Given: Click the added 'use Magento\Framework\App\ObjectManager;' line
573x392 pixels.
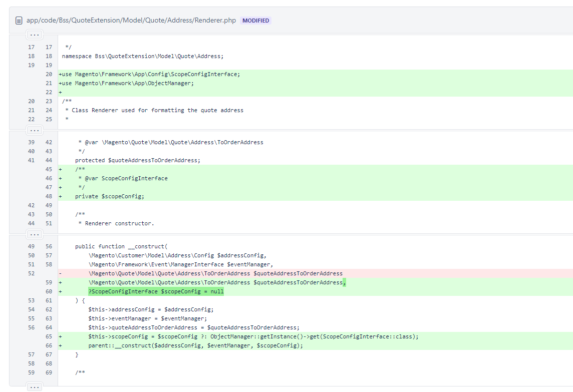Looking at the screenshot, I should click(128, 83).
